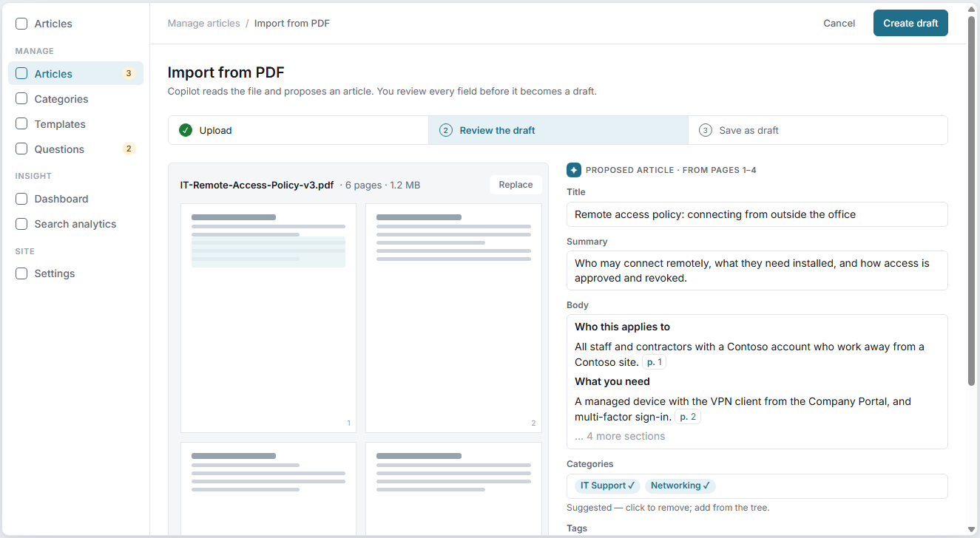Click the vertical scrollbar thumb
This screenshot has height=538, width=980.
[971, 200]
